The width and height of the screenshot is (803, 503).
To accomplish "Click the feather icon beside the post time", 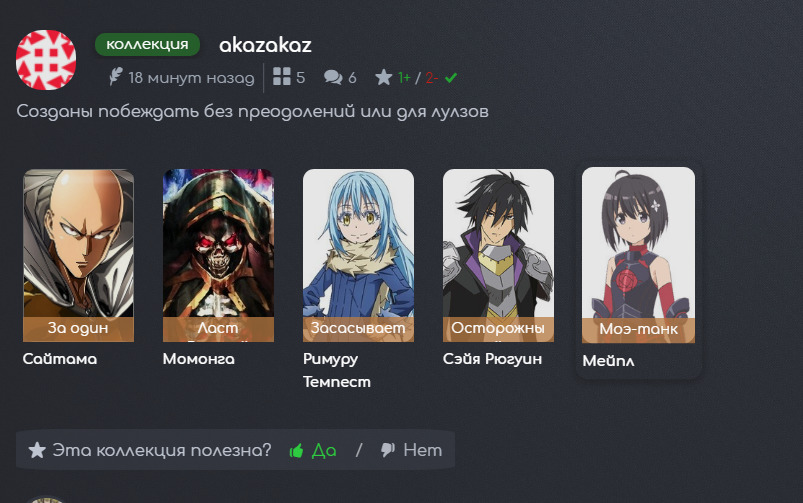I will click(115, 77).
